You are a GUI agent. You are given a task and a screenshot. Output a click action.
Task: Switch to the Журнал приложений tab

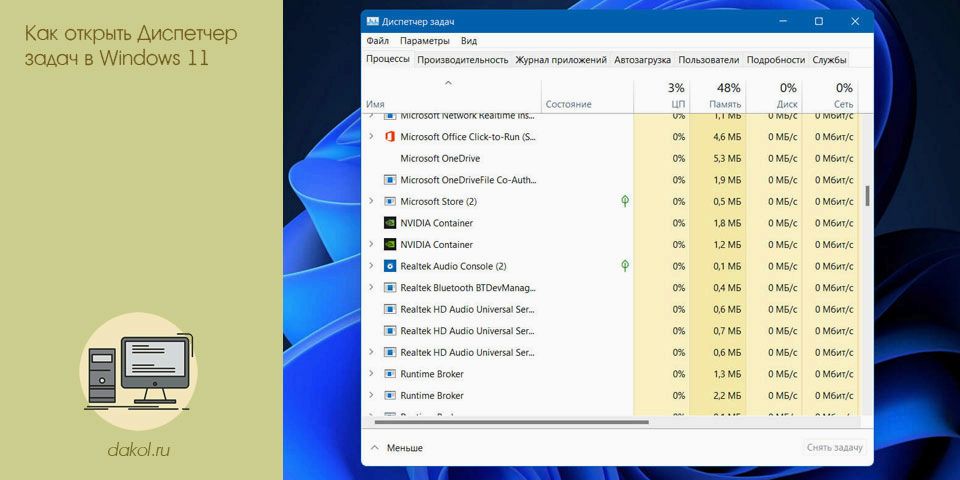(x=561, y=60)
